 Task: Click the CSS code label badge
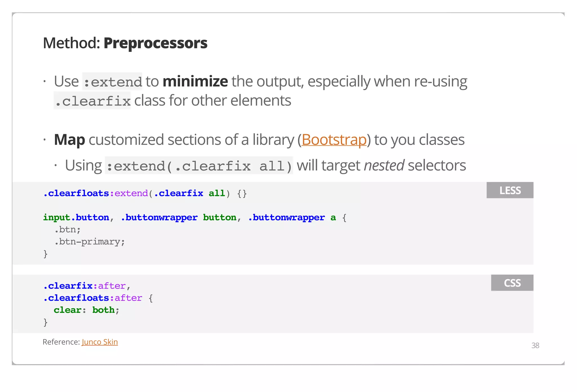pyautogui.click(x=512, y=283)
